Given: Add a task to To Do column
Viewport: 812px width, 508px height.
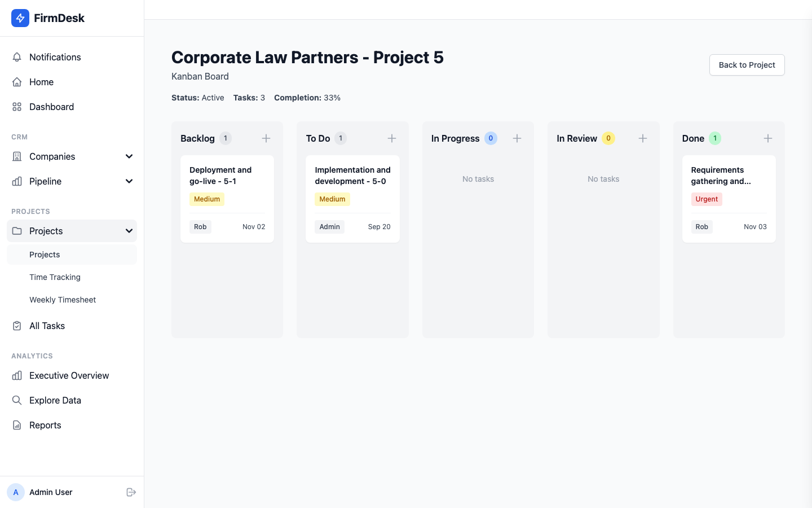Looking at the screenshot, I should [392, 138].
